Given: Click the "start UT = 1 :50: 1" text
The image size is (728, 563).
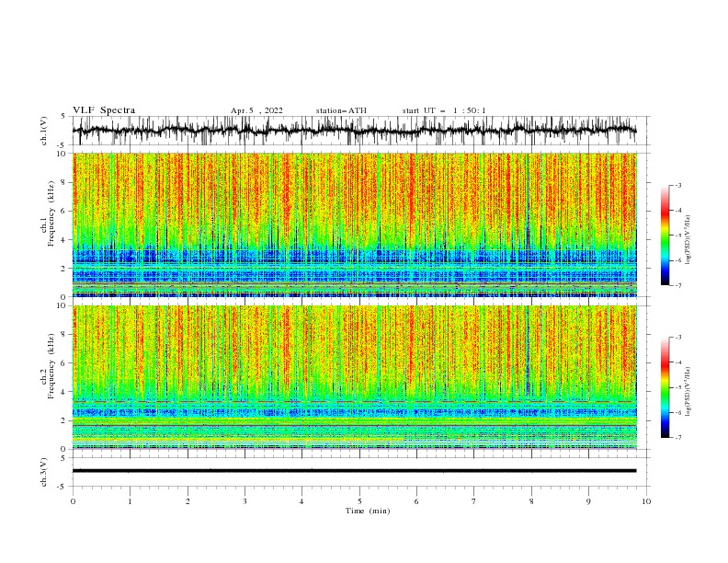Looking at the screenshot, I should point(444,110).
